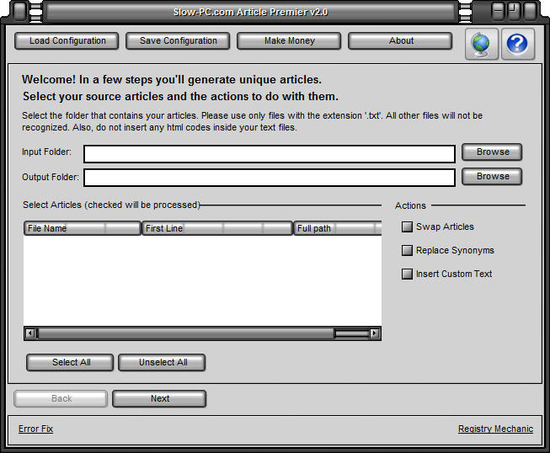550x453 pixels.
Task: Sort by File Name column header
Action: [82, 228]
